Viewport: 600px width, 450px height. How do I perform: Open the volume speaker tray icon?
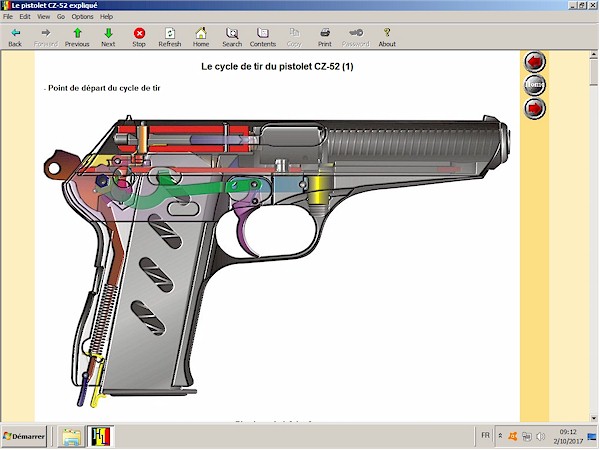[x=541, y=436]
